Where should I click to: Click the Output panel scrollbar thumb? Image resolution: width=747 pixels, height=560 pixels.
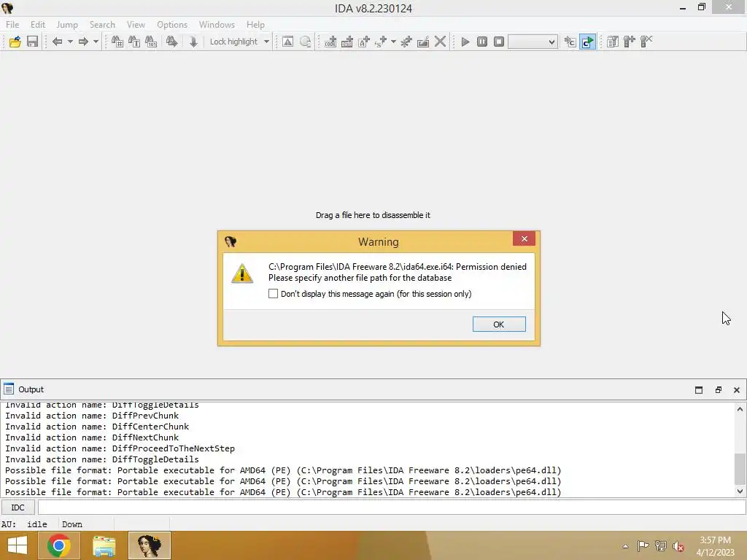pyautogui.click(x=740, y=469)
